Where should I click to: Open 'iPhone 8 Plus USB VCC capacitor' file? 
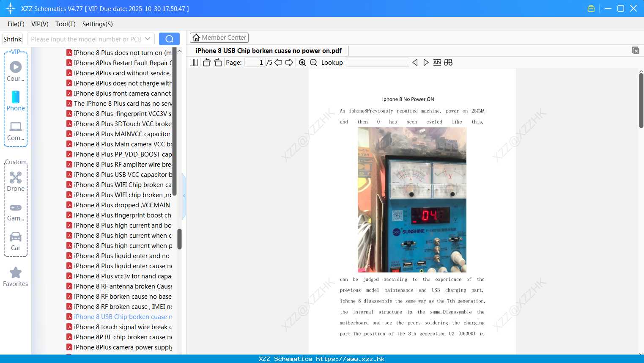[119, 175]
